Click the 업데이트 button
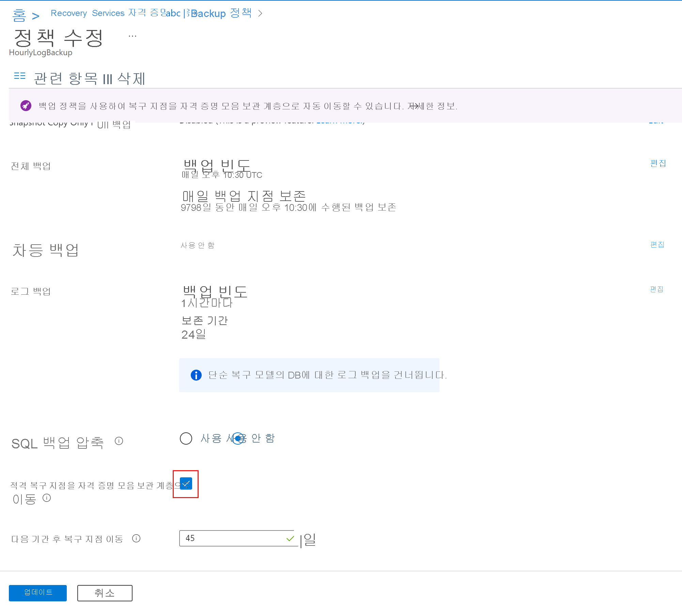The width and height of the screenshot is (682, 616). [x=38, y=593]
